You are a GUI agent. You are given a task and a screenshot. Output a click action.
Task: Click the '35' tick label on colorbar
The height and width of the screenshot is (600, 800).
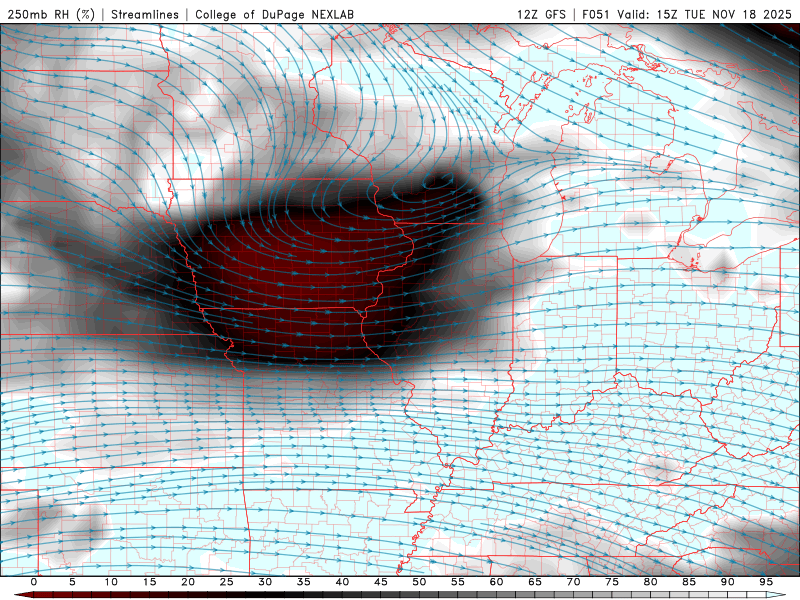[x=304, y=582]
